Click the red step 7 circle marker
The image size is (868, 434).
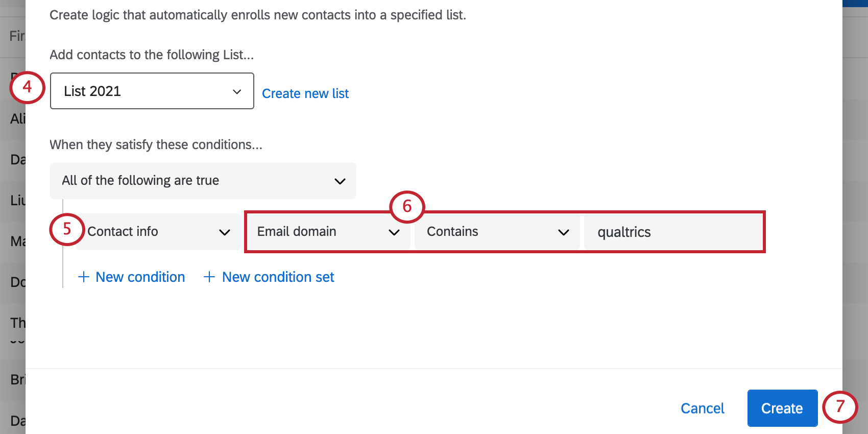coord(840,407)
